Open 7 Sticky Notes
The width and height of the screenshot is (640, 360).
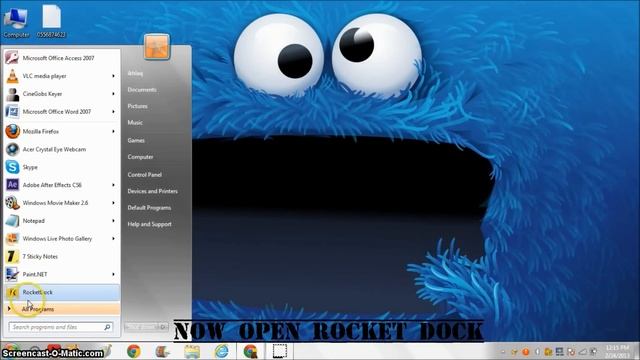pyautogui.click(x=61, y=256)
